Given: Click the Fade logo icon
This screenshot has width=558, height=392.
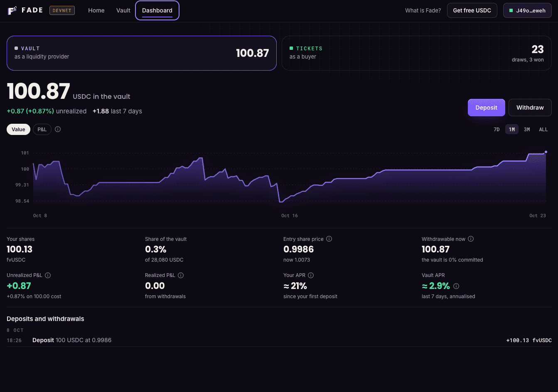Looking at the screenshot, I should pos(12,10).
